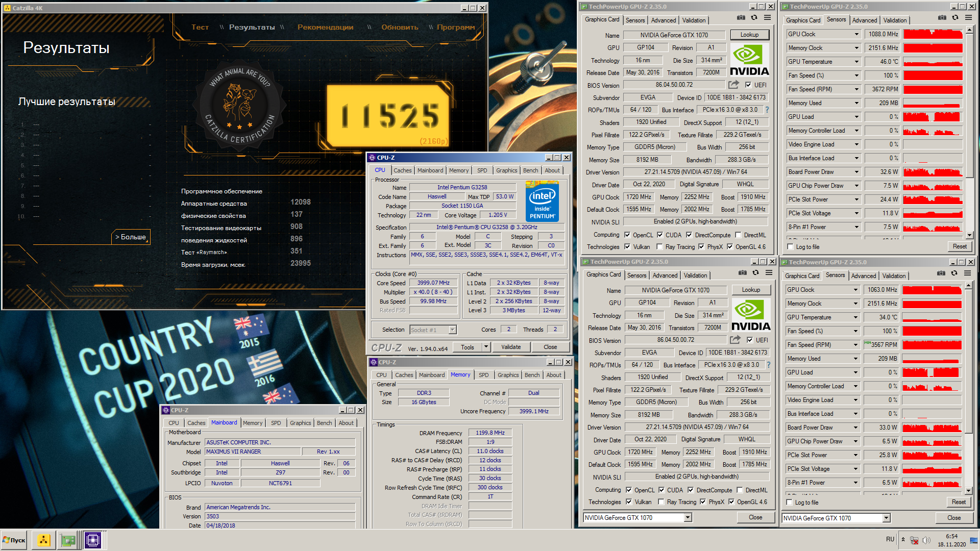Image resolution: width=980 pixels, height=551 pixels.
Task: Click the motherboard Model field MAXIMUS VII RANGER
Action: point(252,452)
